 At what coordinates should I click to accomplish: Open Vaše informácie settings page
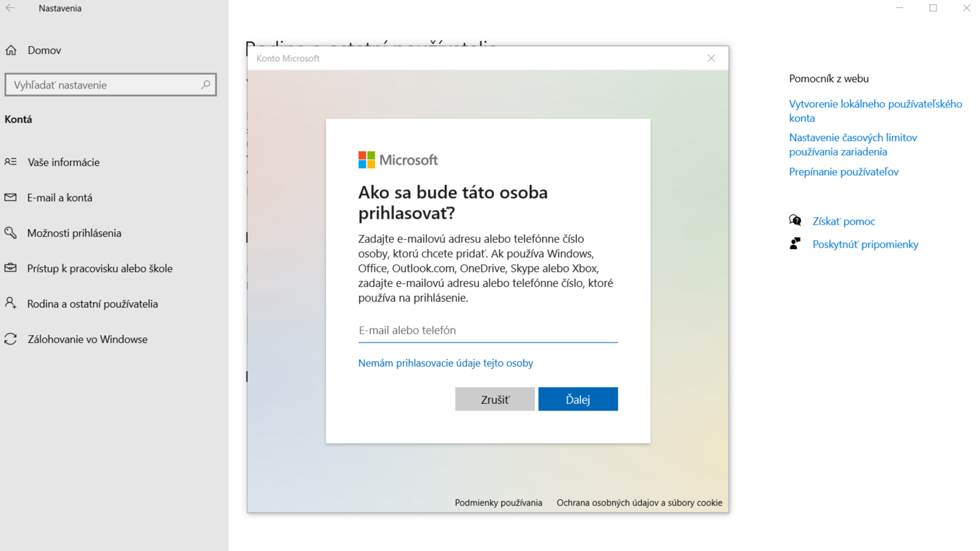[x=63, y=162]
